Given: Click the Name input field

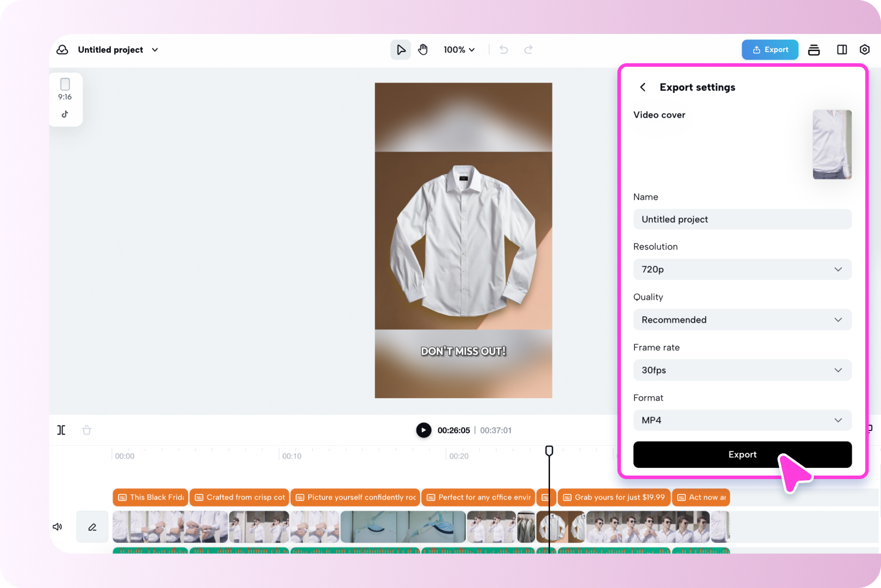Looking at the screenshot, I should tap(742, 219).
